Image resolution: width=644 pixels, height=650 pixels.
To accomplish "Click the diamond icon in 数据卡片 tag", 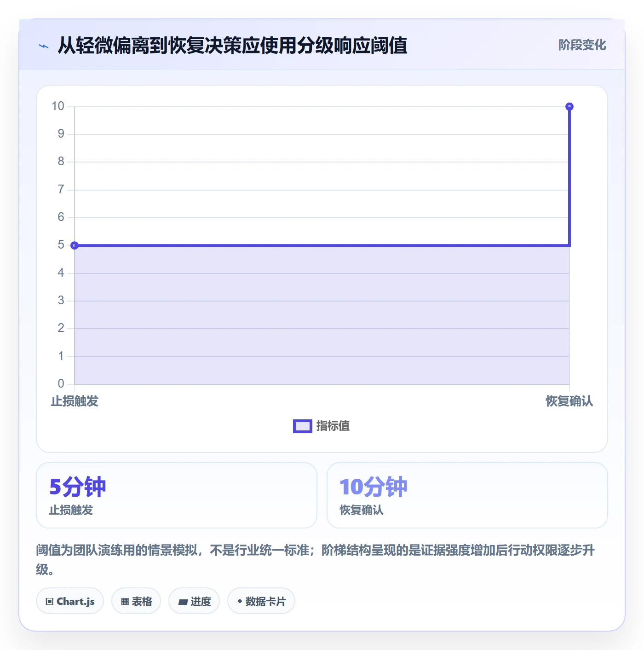I will tap(240, 601).
